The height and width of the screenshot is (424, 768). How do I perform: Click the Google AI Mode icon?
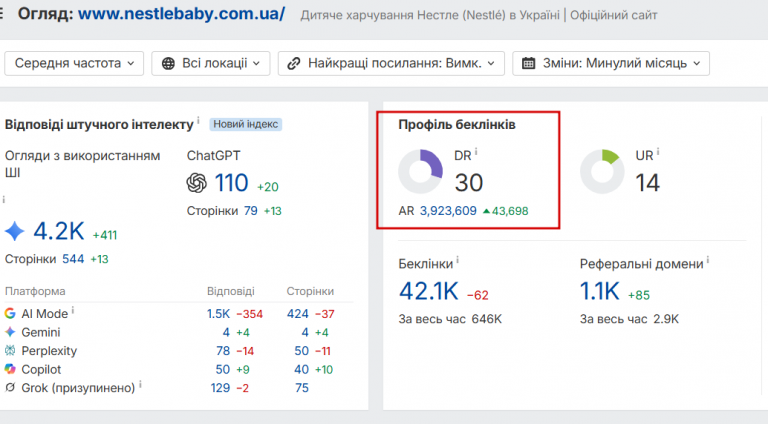click(x=10, y=313)
